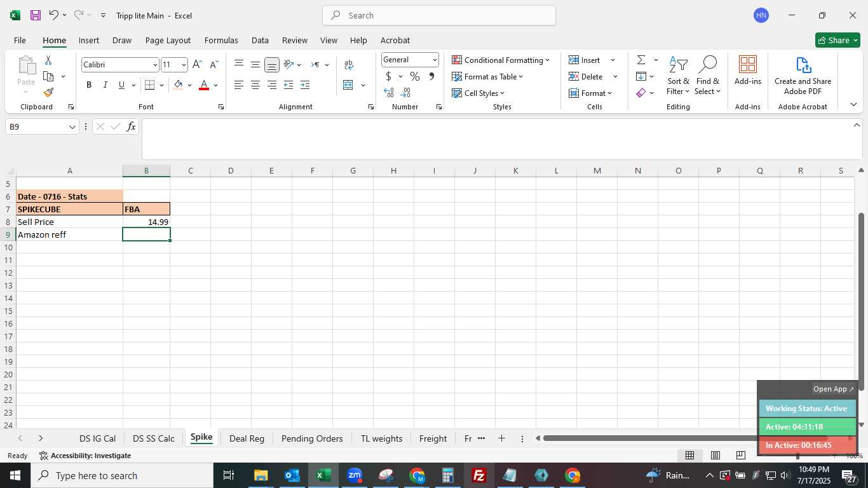Open the File menu
The width and height of the screenshot is (868, 488).
coord(20,40)
